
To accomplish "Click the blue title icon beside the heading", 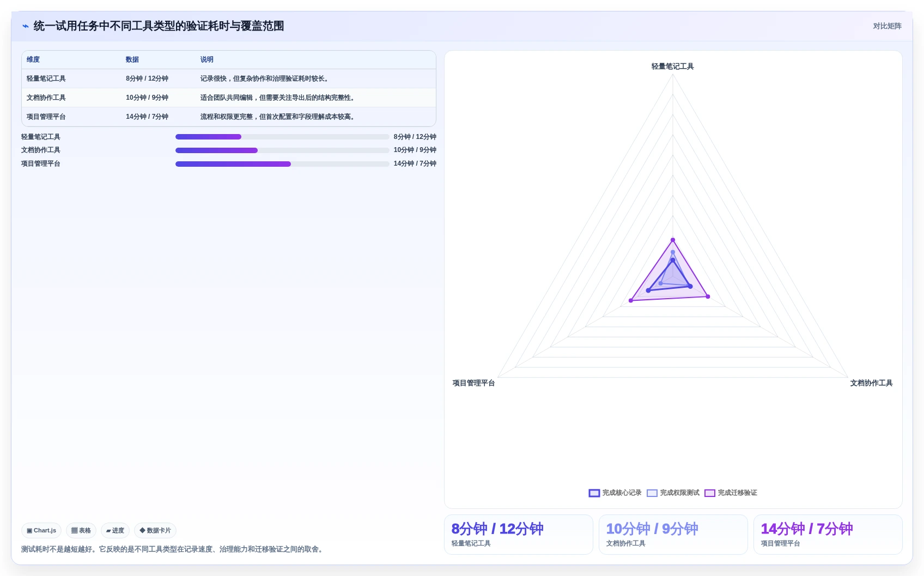I will [x=25, y=26].
